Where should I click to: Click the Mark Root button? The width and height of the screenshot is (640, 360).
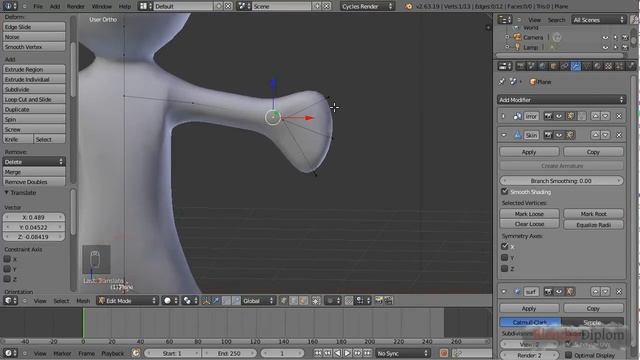click(x=593, y=214)
